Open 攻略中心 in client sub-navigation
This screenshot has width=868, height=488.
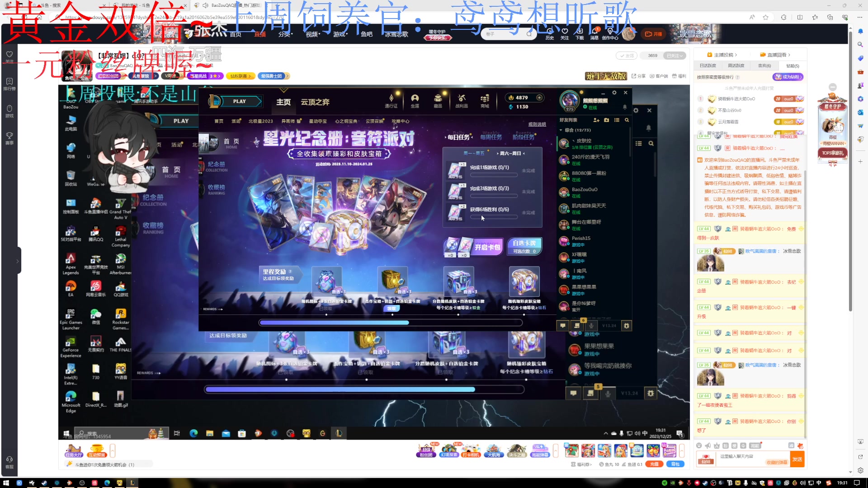click(x=400, y=121)
